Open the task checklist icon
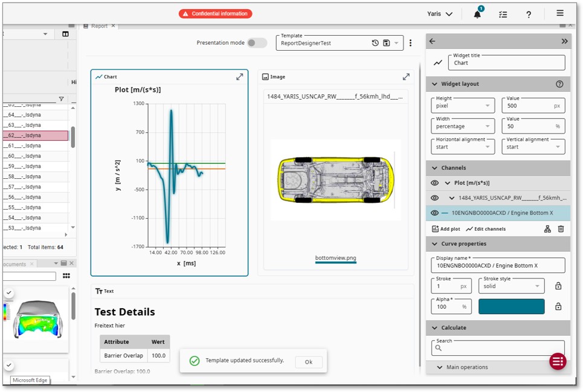The height and width of the screenshot is (392, 583). click(x=503, y=14)
